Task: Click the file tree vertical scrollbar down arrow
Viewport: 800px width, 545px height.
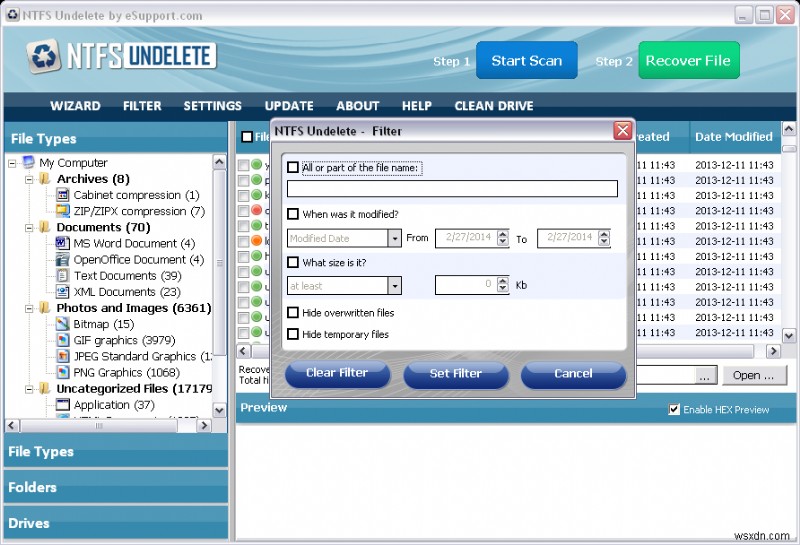Action: pyautogui.click(x=219, y=410)
